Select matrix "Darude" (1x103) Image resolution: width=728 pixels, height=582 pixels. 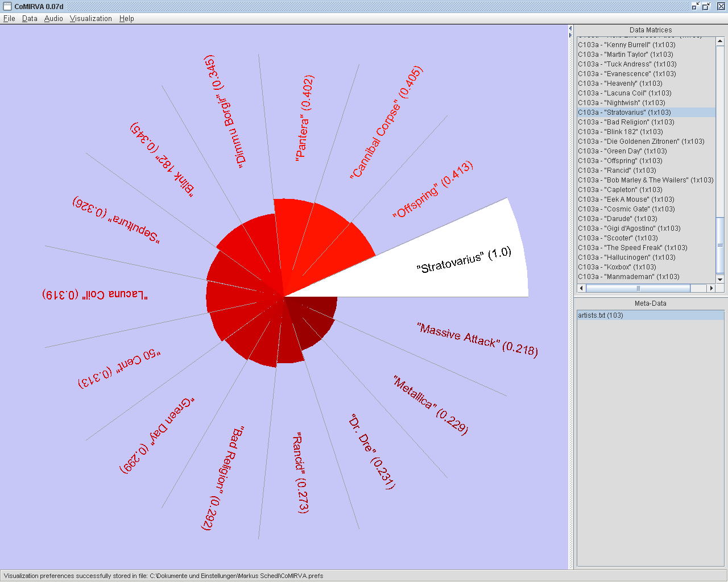(x=646, y=219)
